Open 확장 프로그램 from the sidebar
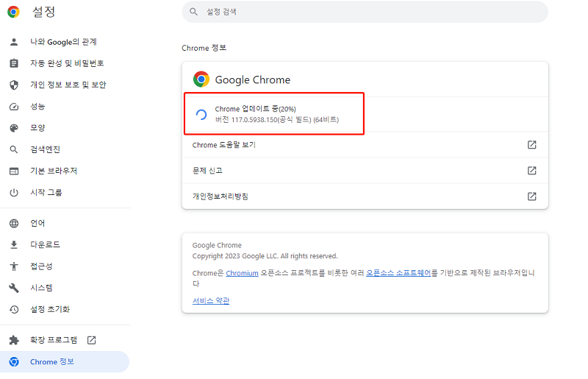Screen dimensions: 588x379 click(53, 340)
